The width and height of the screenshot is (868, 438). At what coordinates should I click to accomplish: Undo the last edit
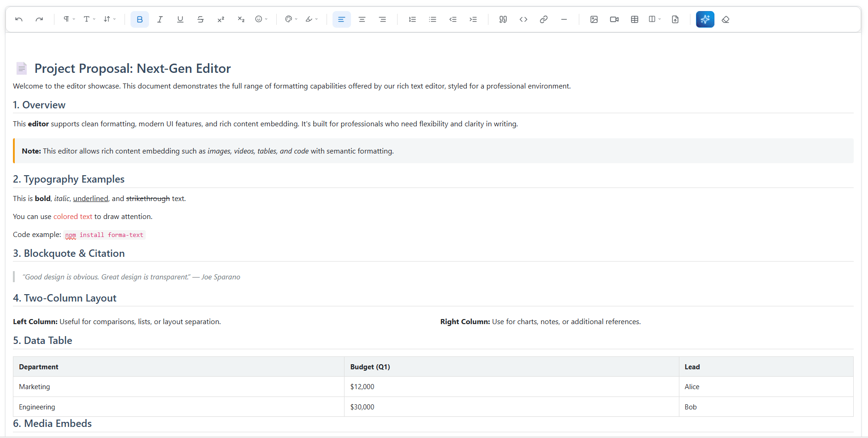(19, 19)
